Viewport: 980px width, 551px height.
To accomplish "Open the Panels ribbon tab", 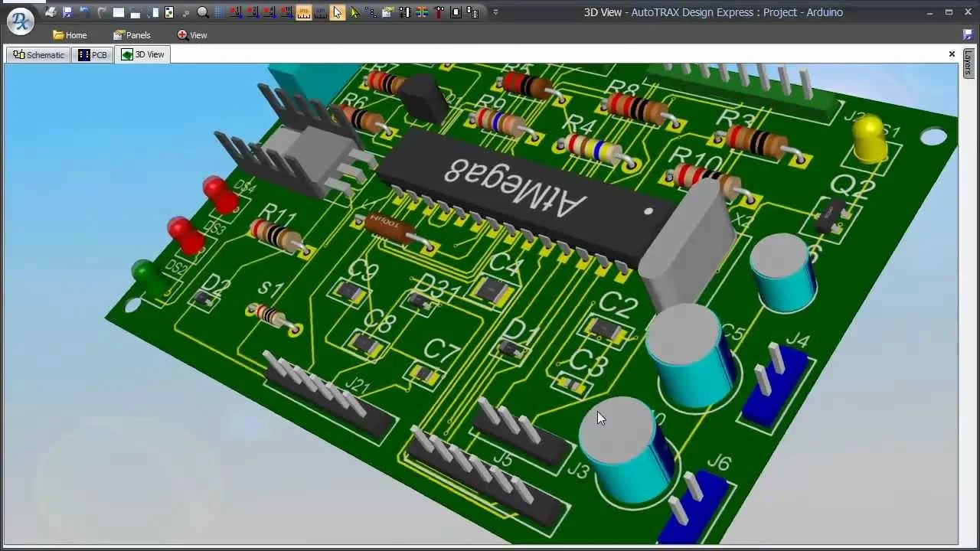I will point(132,35).
